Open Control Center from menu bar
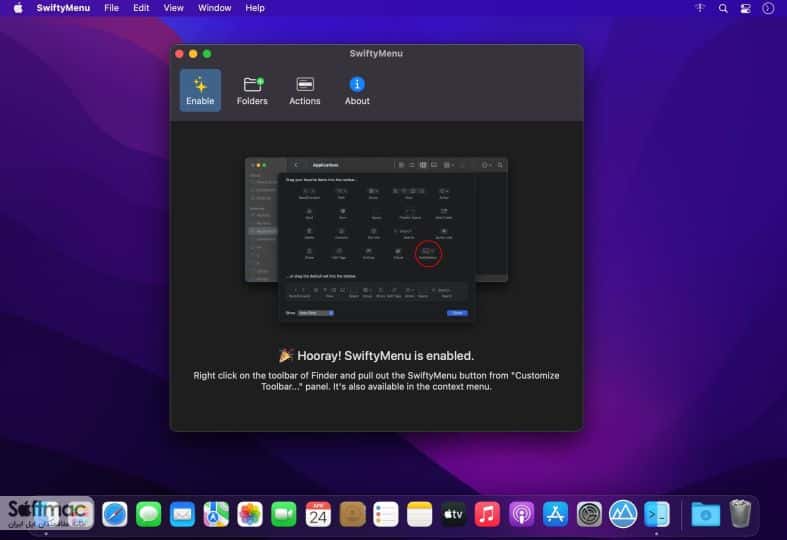Image resolution: width=787 pixels, height=540 pixels. tap(745, 8)
